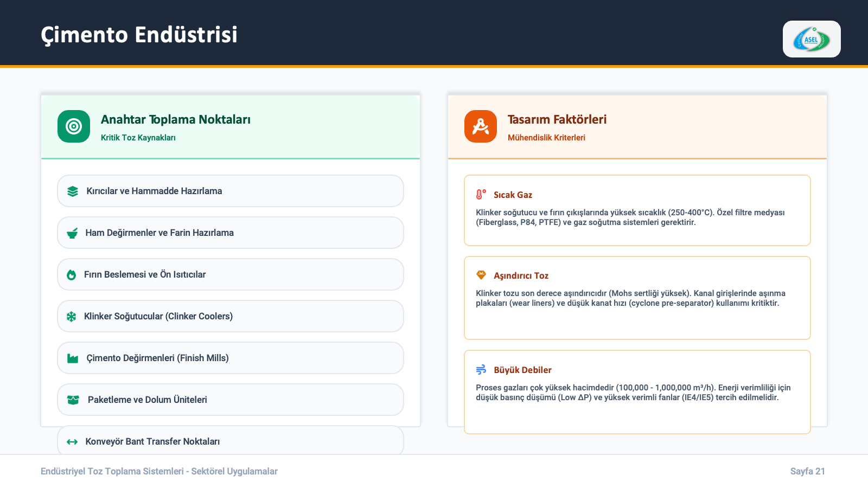Viewport: 868px width, 488px height.
Task: Click the flame icon beside Fırın Beslemesi
Action: tap(72, 275)
